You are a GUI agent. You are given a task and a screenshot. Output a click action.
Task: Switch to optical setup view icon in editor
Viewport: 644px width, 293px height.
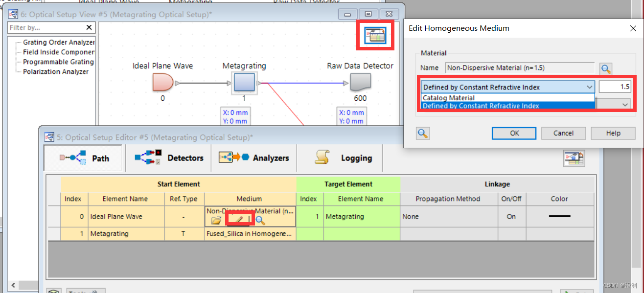(574, 158)
